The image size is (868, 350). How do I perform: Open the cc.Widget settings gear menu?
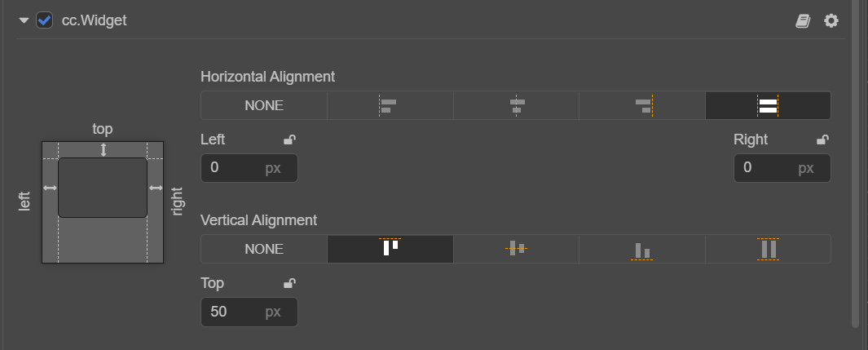point(831,20)
